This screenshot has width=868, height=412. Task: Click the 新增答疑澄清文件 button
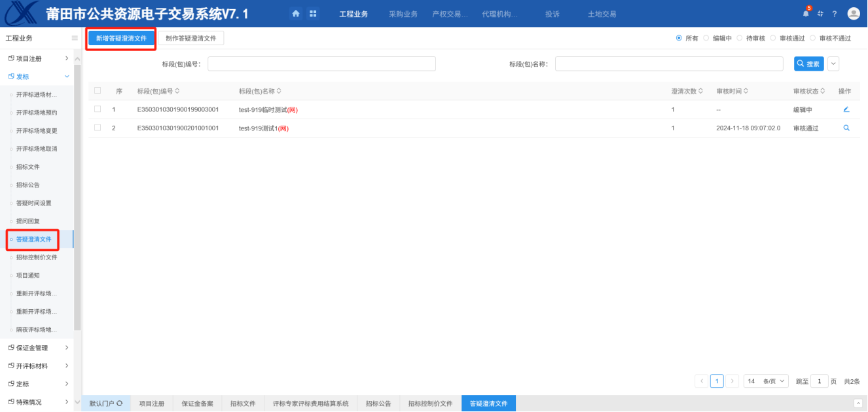(121, 39)
